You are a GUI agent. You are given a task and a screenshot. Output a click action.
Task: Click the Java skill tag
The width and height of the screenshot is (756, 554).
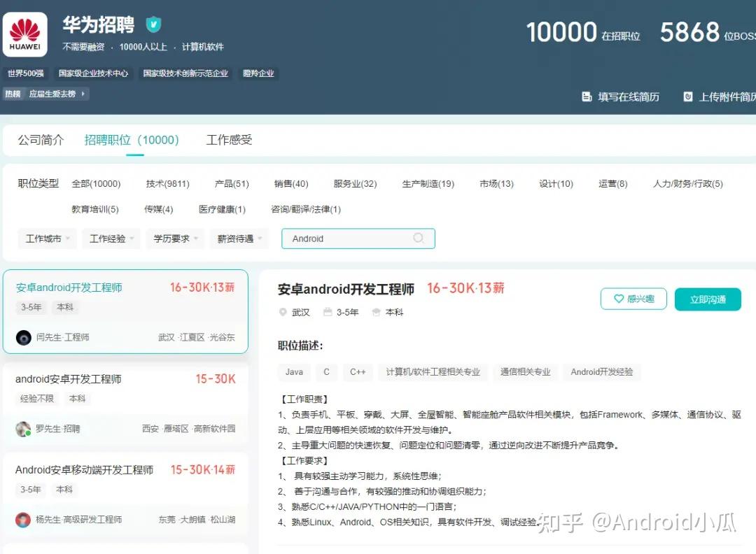pyautogui.click(x=294, y=372)
